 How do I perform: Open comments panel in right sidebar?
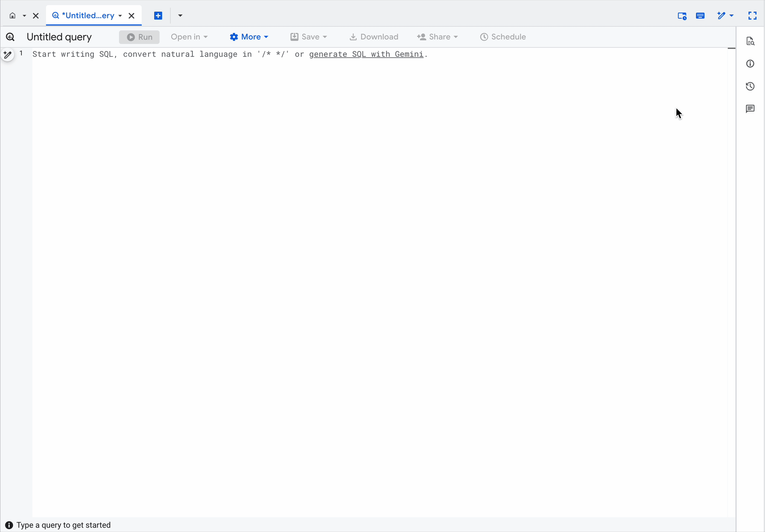coord(750,109)
